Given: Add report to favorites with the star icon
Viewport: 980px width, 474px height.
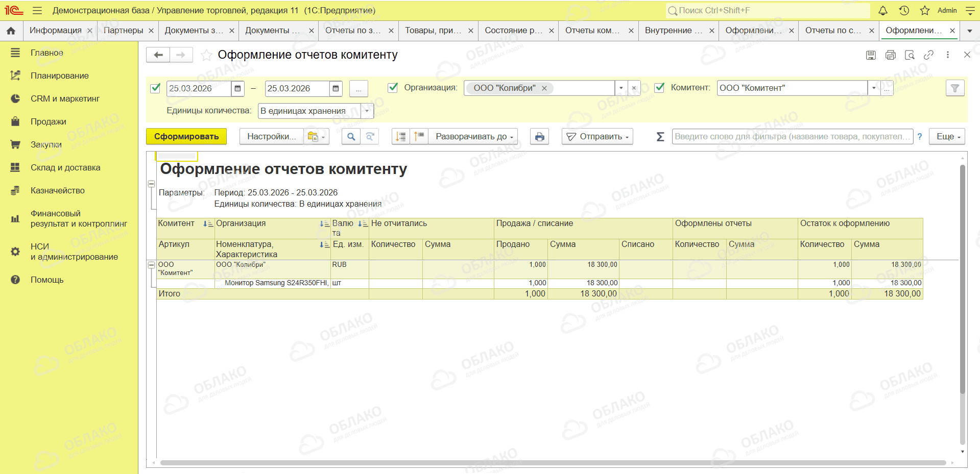Looking at the screenshot, I should [206, 55].
